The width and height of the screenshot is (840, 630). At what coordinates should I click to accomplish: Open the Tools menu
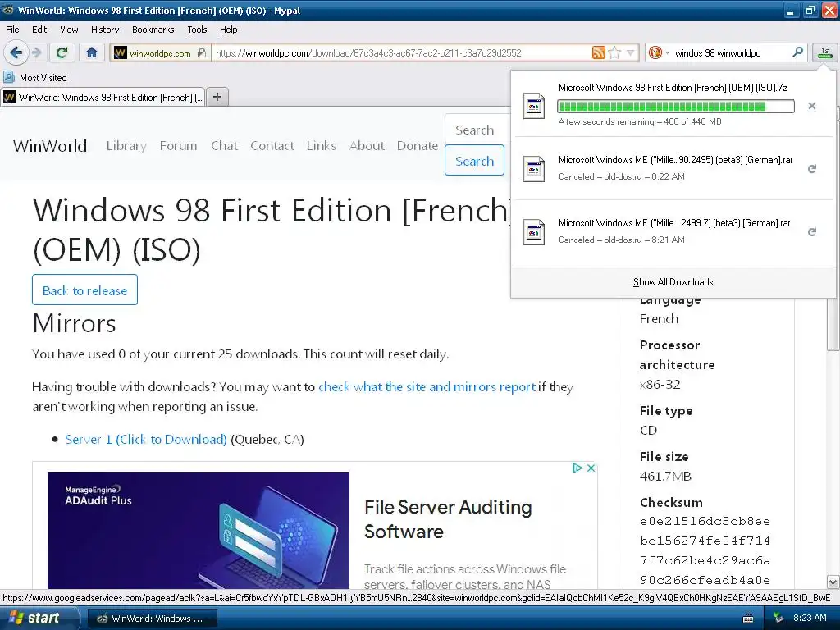click(x=197, y=30)
